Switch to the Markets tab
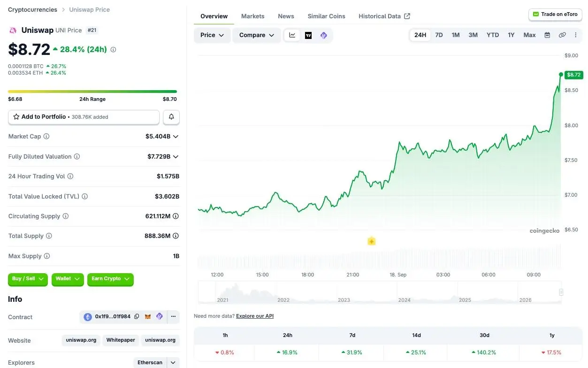 253,16
